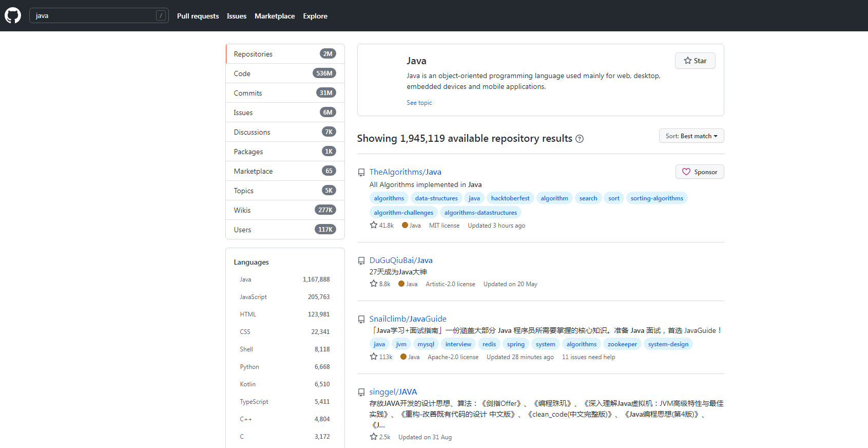Open Issues in top navigation
The image size is (868, 448).
pos(237,16)
